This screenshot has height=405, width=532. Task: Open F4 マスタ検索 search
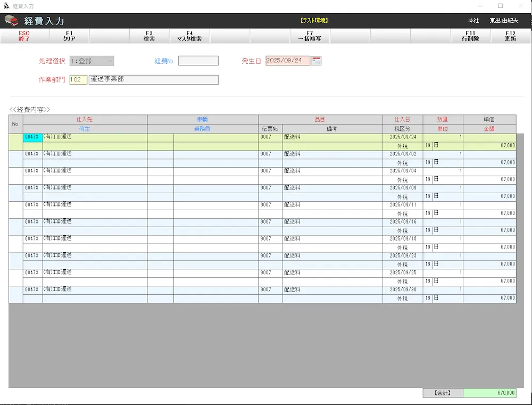(189, 36)
